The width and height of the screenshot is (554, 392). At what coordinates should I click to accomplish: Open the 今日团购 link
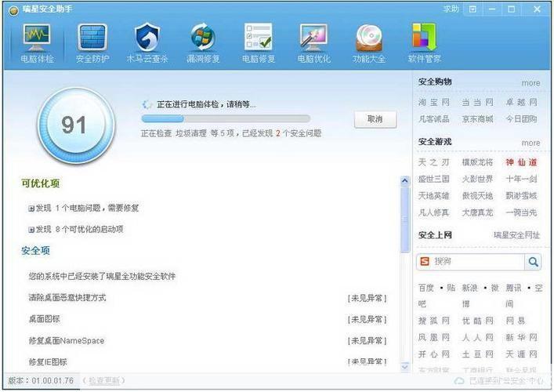522,119
